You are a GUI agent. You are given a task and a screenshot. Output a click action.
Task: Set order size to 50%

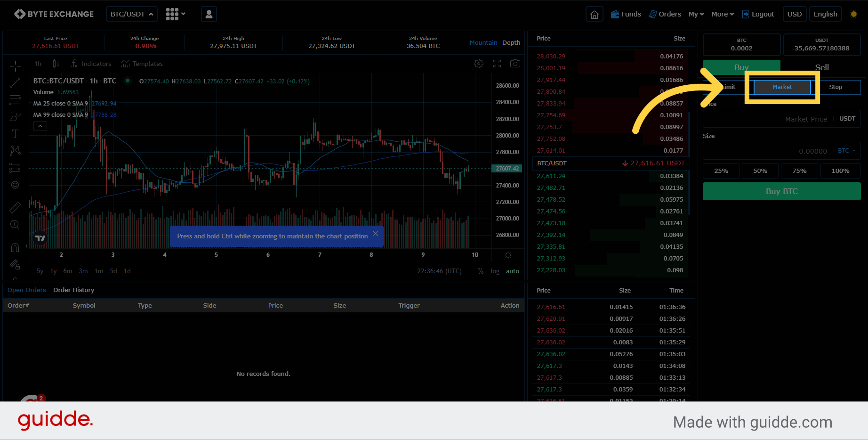click(760, 171)
